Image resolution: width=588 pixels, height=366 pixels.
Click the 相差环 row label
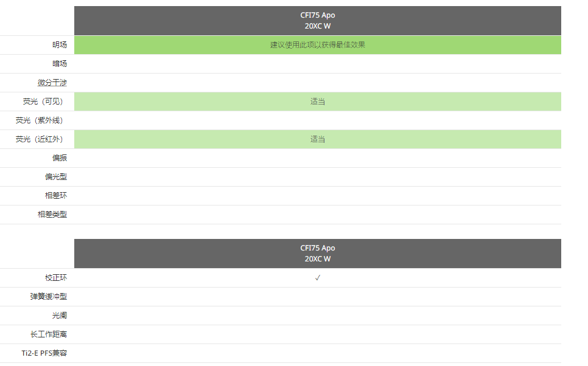point(56,196)
